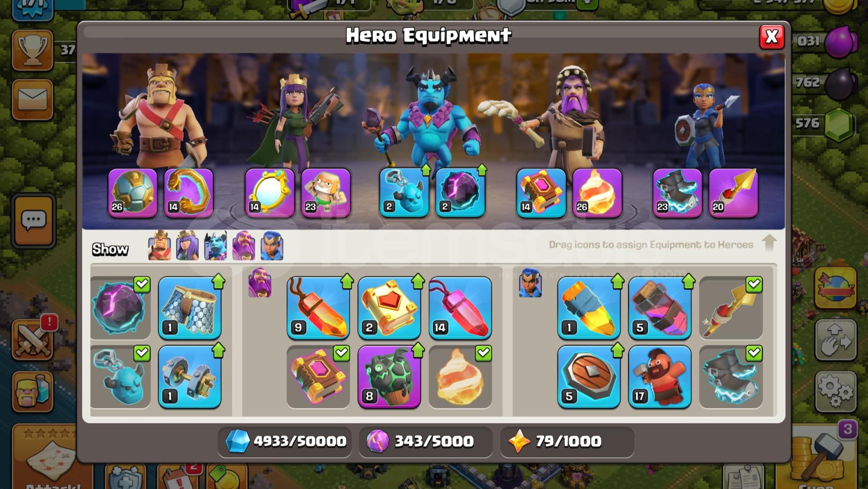Tap the crossed swords attack log icon
868x489 pixels.
[x=33, y=340]
